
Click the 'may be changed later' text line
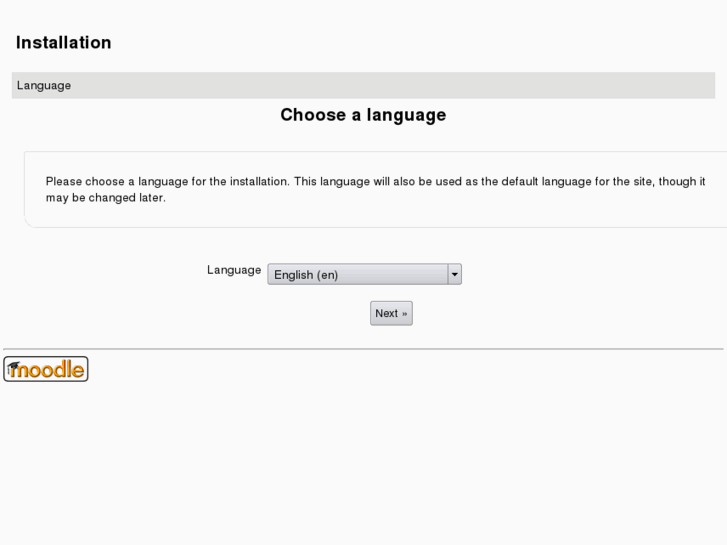tap(105, 198)
